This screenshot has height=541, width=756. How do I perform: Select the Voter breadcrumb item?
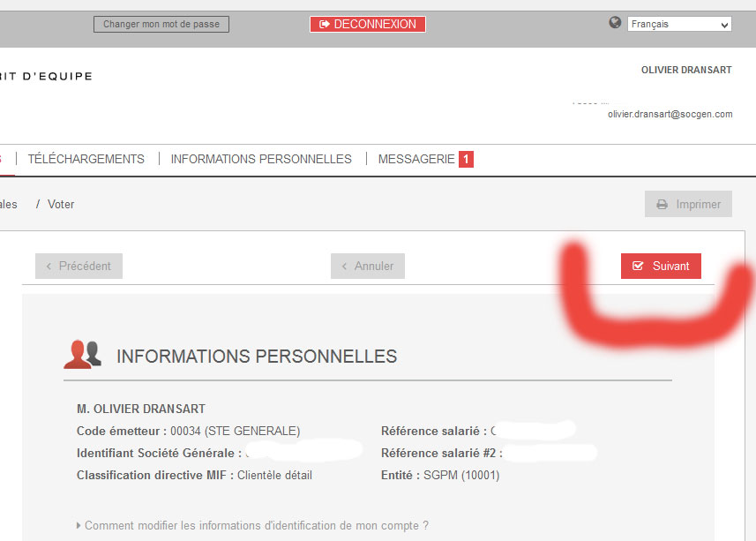point(61,205)
